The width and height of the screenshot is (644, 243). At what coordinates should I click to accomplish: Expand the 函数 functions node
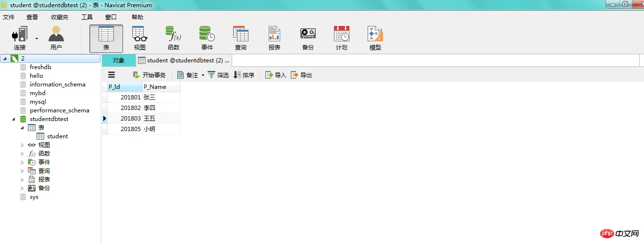click(22, 154)
